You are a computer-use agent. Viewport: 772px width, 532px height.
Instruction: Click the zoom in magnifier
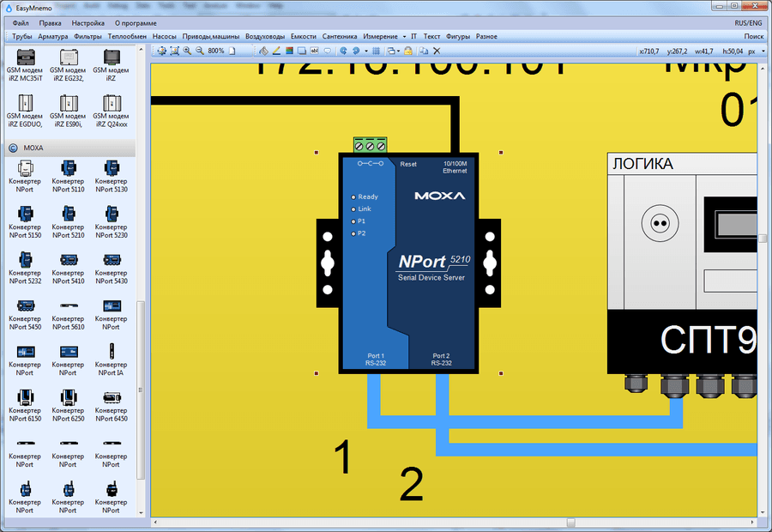(x=187, y=51)
